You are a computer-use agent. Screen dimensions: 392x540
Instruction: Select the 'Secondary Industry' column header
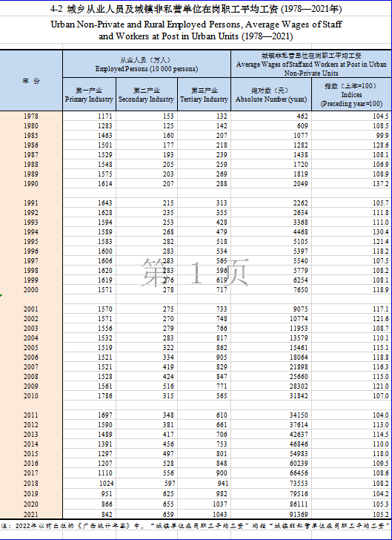click(147, 95)
